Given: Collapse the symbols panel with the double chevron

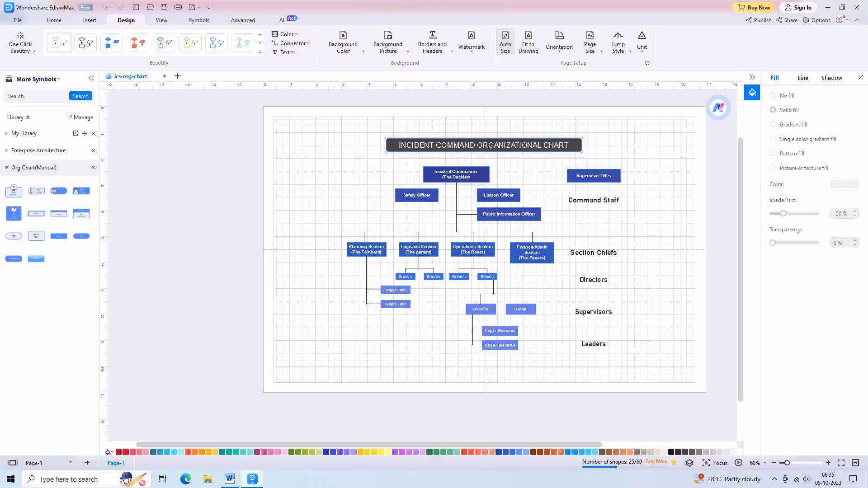Looking at the screenshot, I should point(91,79).
